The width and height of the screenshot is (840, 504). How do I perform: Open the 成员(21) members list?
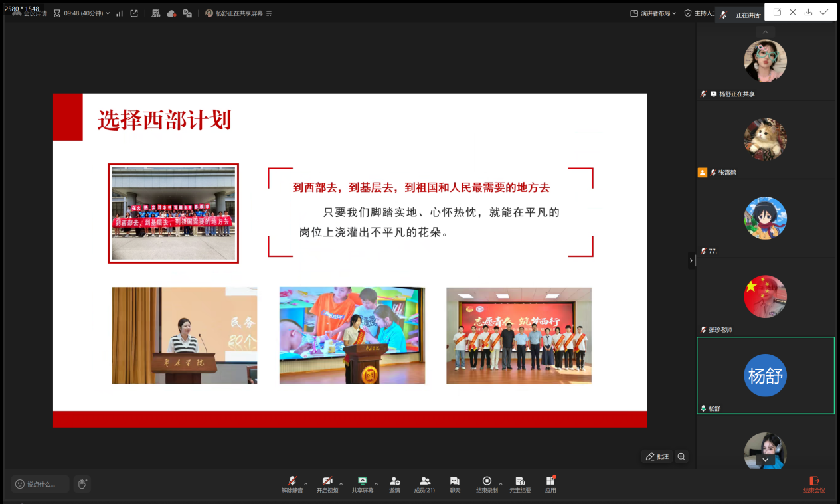(x=424, y=484)
